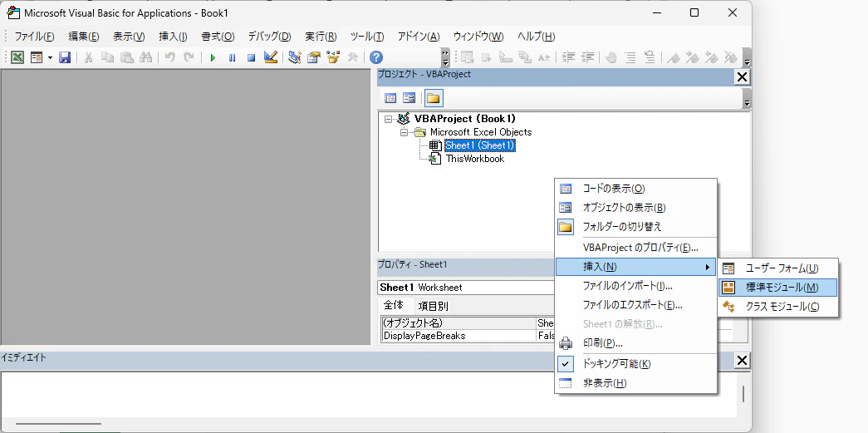Open Object Browser toolbar icon
868x433 pixels.
pos(333,57)
